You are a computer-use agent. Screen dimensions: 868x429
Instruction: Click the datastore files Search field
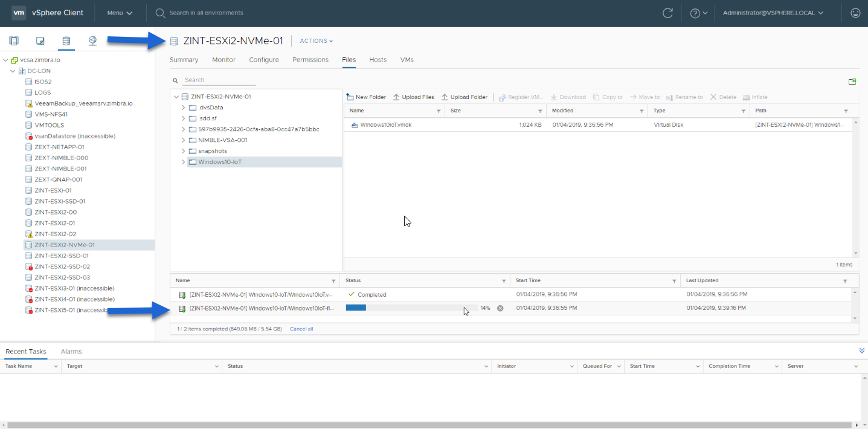point(220,80)
